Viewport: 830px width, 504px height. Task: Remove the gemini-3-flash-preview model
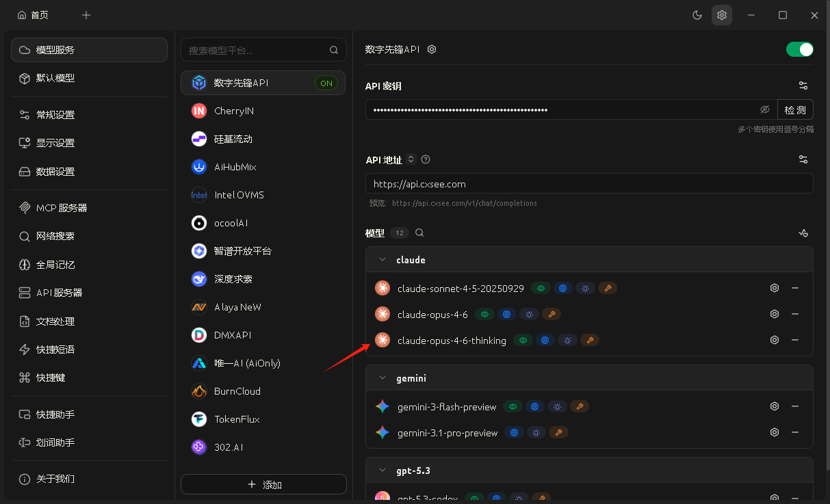(795, 406)
